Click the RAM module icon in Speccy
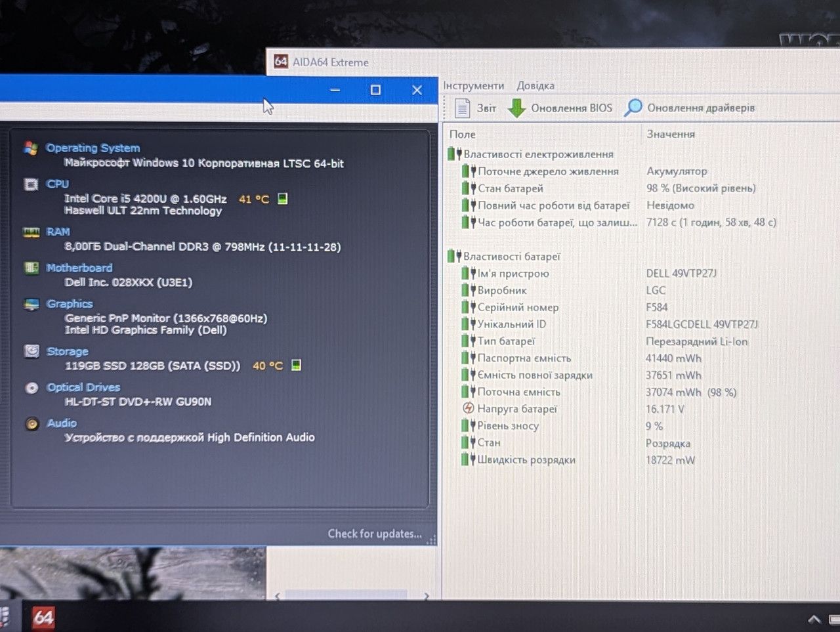The width and height of the screenshot is (840, 632). pyautogui.click(x=31, y=232)
